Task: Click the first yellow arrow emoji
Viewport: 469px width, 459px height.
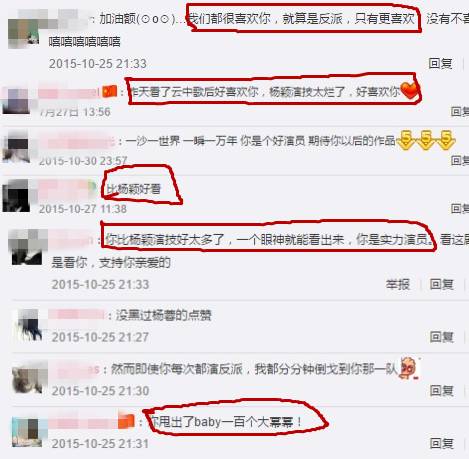Action: click(406, 139)
